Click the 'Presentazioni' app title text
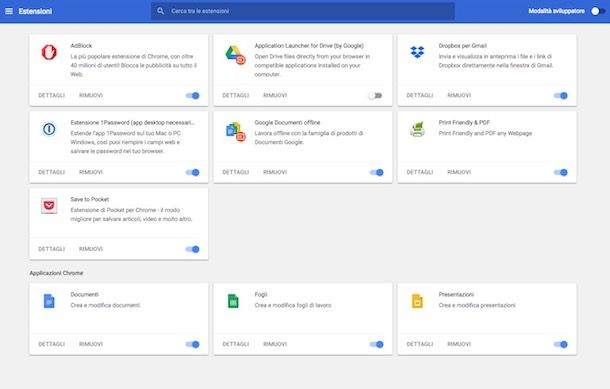Screen dimensions: 610x389 coord(456,294)
